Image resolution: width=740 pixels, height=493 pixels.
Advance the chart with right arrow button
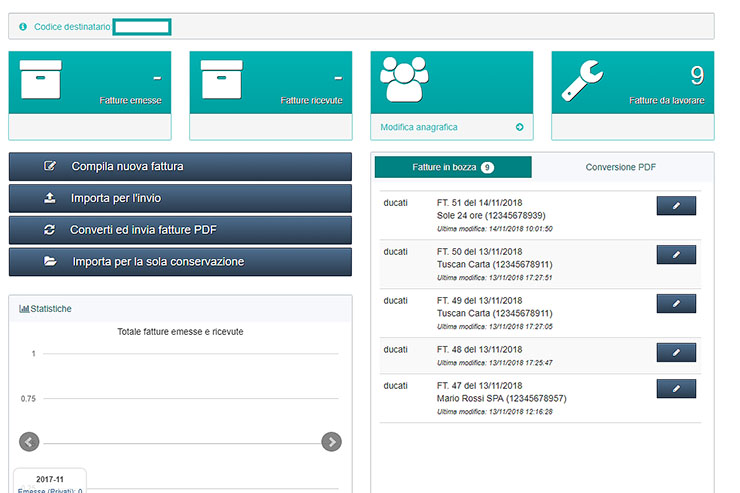pos(331,442)
